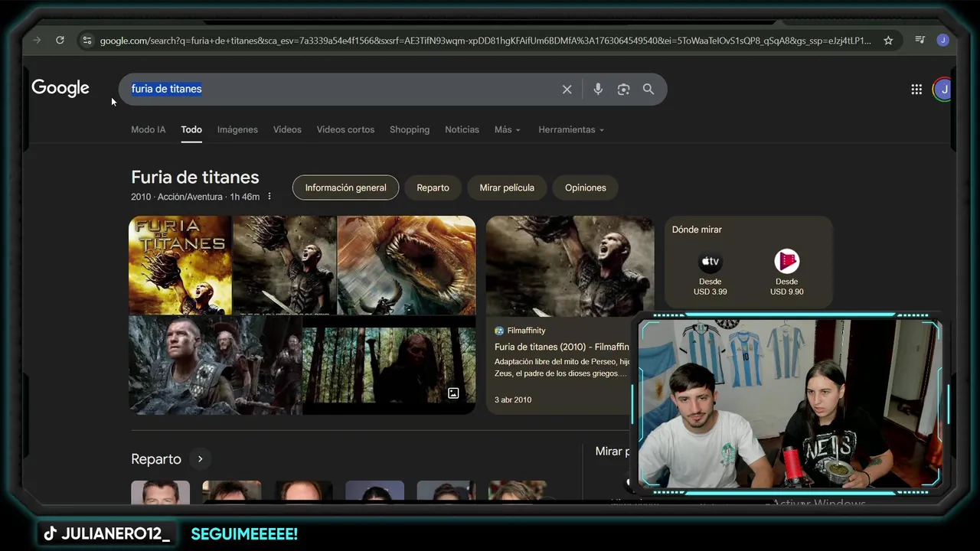Select the Información general chip
The height and width of the screenshot is (551, 980).
[345, 187]
